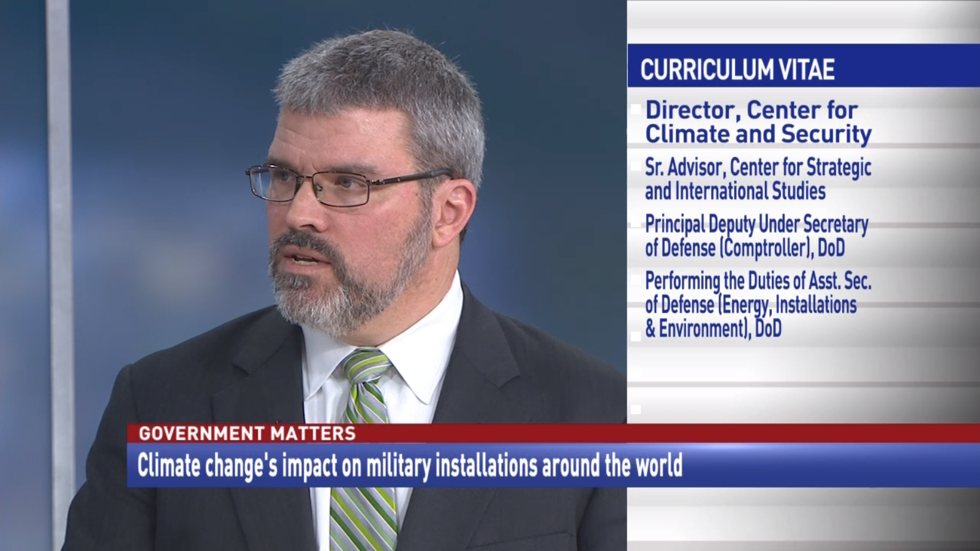Click the bullet square beside Performing the Duties entry
The height and width of the screenshot is (551, 980).
pos(635,279)
